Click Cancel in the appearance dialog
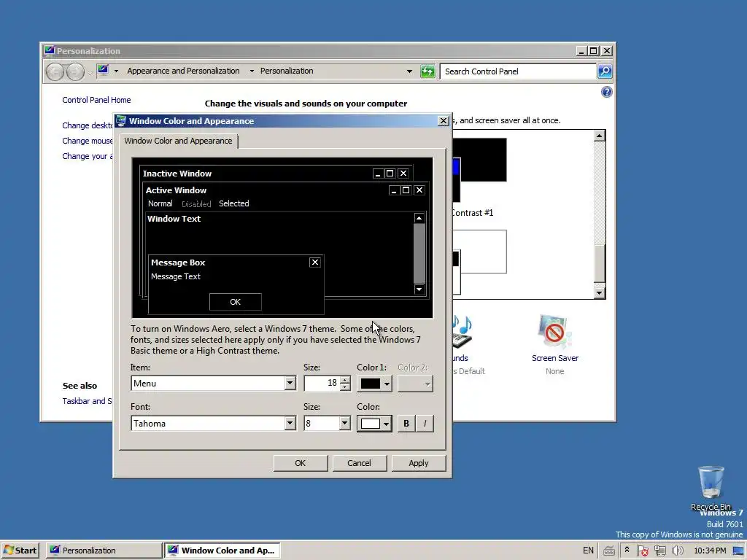This screenshot has width=747, height=560. (x=359, y=463)
